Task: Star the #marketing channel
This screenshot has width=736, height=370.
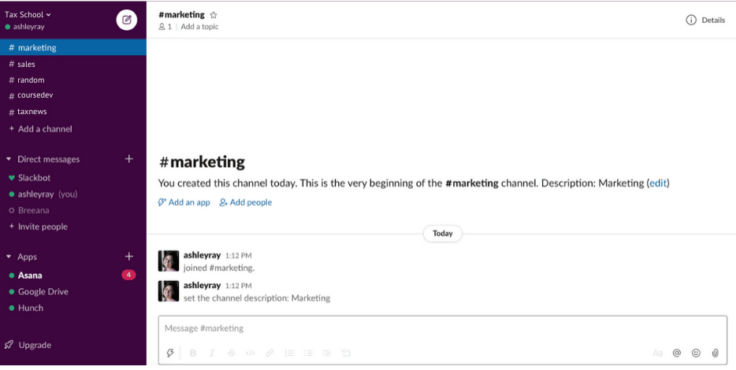Action: (x=214, y=15)
